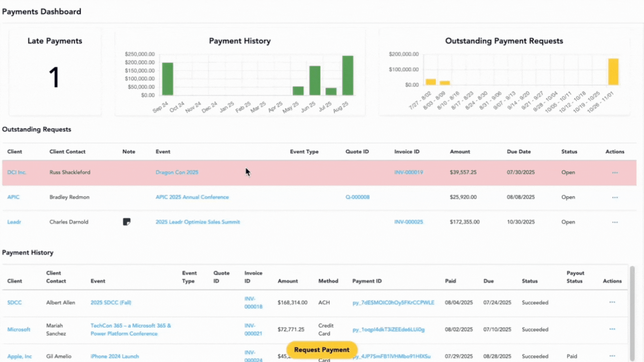
Task: Open the actions menu for APIC row
Action: [x=614, y=197]
